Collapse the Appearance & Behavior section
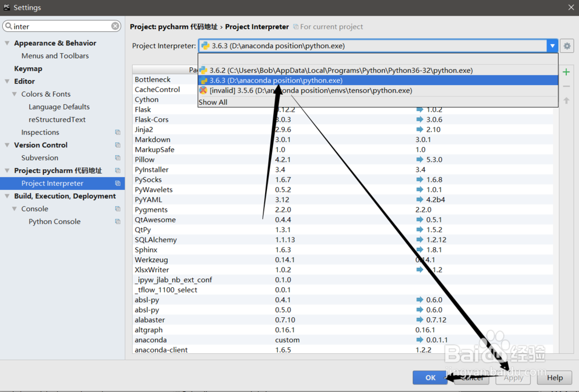579x392 pixels. (x=7, y=43)
